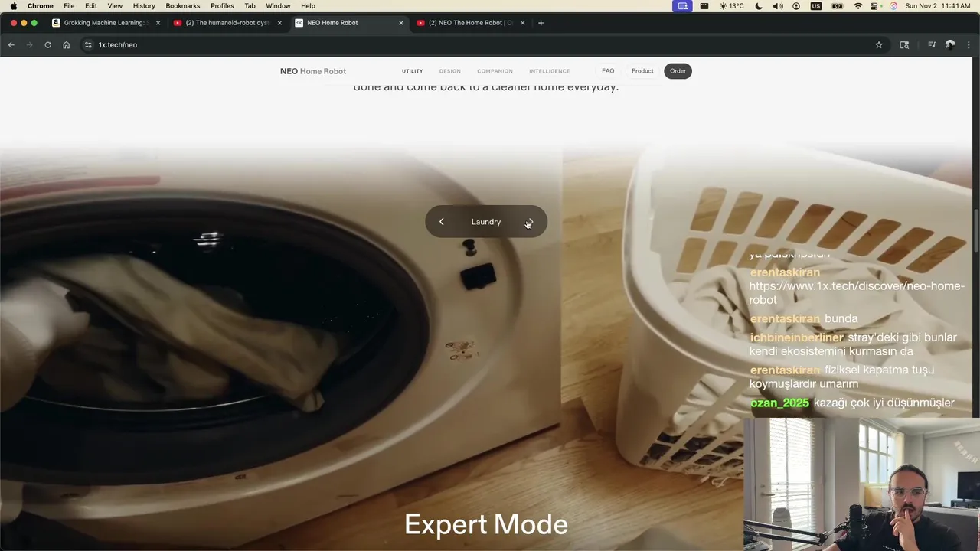Close the humanoid-robot YouTube tab
Screen dimensions: 980x551
tap(279, 23)
